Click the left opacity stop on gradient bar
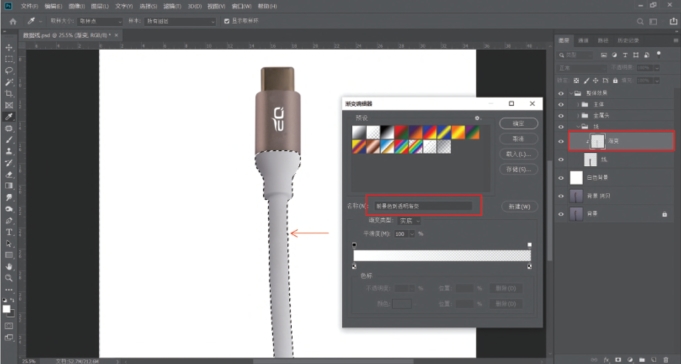This screenshot has width=681, height=364. [x=354, y=245]
